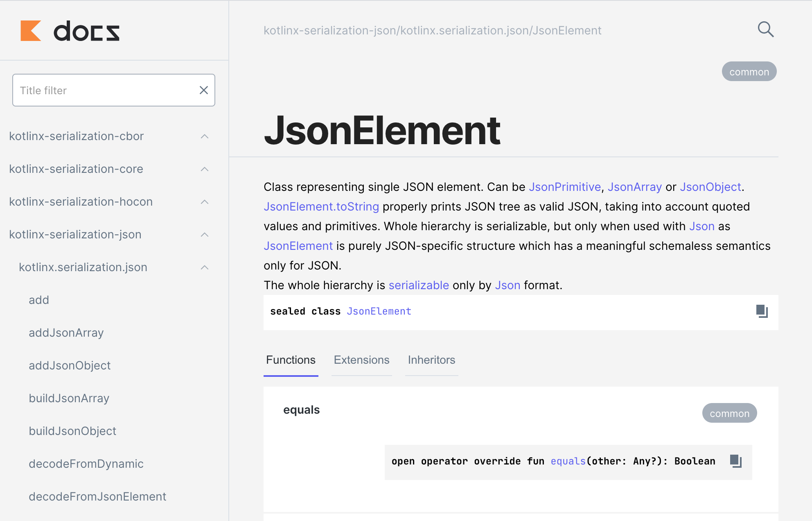Click the clear input X icon in title filter
Screen dimensions: 812x521
click(x=203, y=90)
